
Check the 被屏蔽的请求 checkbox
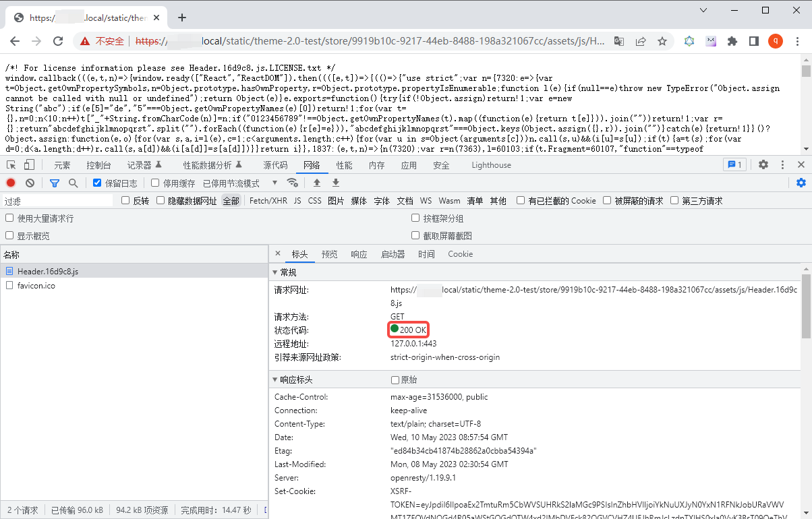[x=607, y=200]
